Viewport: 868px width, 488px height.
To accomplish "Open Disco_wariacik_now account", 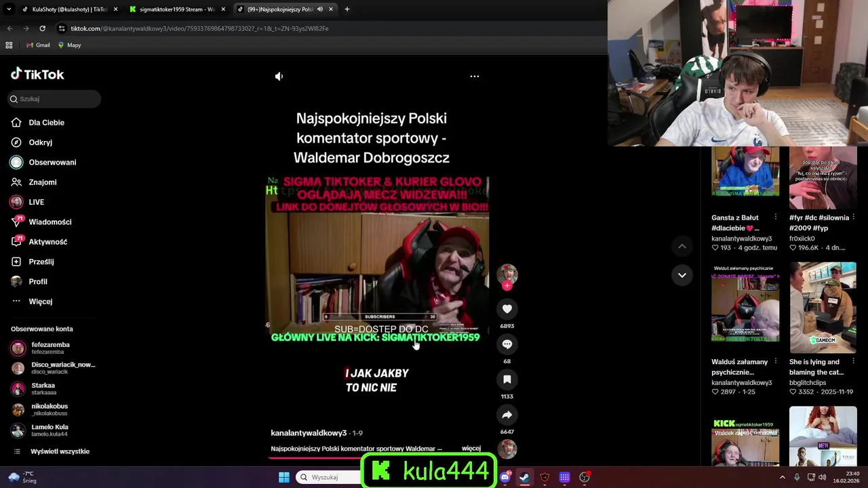I will (63, 368).
